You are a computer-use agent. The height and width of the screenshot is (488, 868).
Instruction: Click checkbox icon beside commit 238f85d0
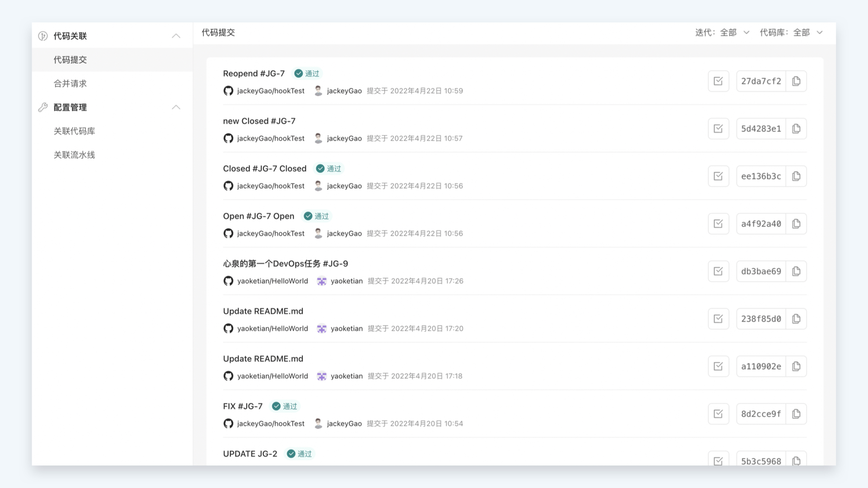tap(718, 319)
